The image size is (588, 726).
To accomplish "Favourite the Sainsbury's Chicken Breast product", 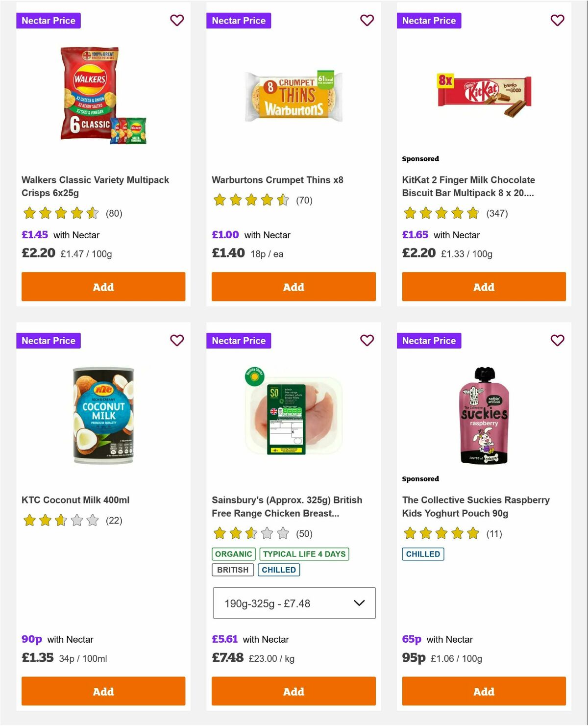I will [367, 340].
